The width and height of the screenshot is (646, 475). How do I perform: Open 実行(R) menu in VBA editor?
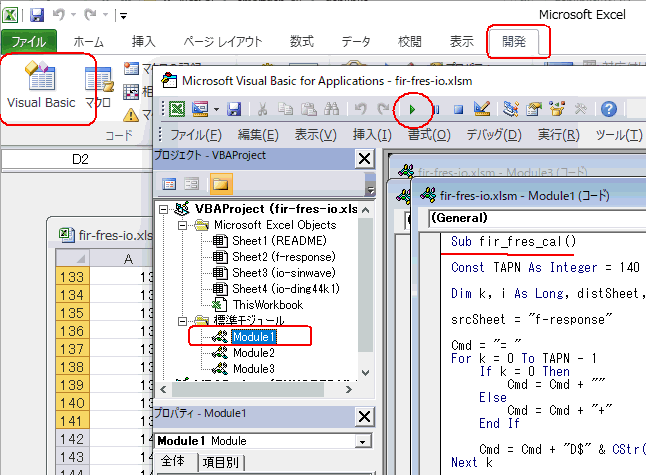pyautogui.click(x=559, y=135)
